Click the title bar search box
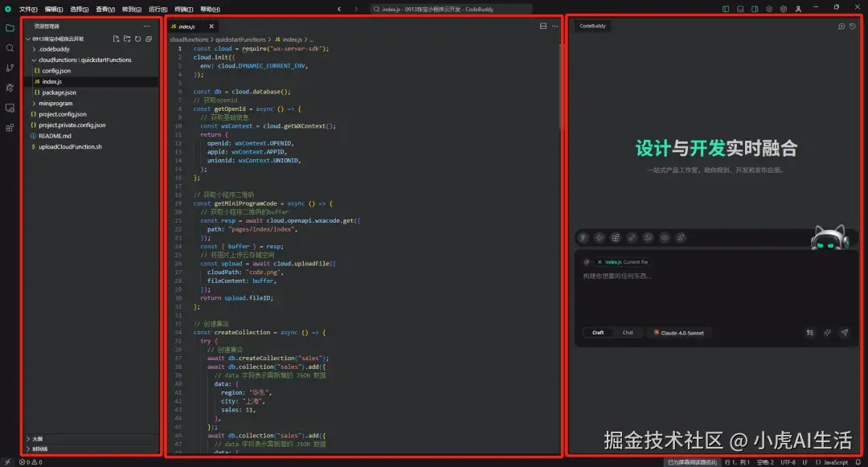 click(x=451, y=9)
